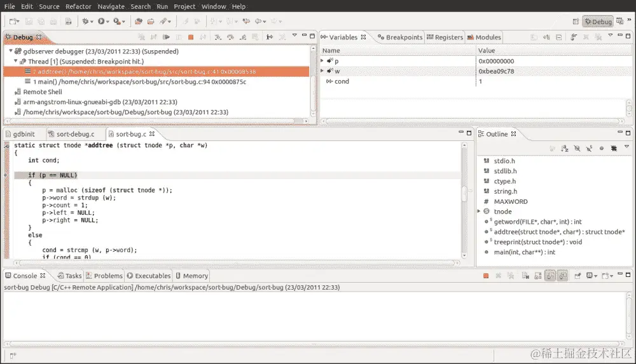636x364 pixels.
Task: Switch to the Breakpoints tab
Action: click(x=400, y=37)
